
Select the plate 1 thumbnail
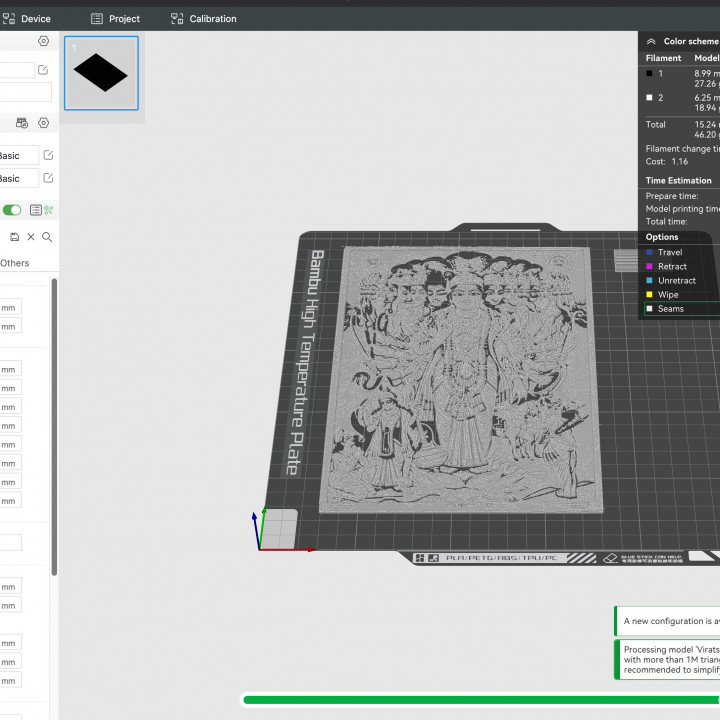coord(101,73)
